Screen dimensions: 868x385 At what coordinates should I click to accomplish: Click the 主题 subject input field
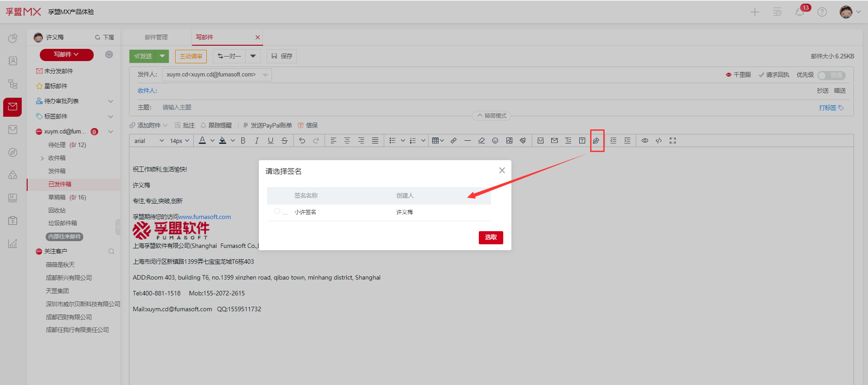(x=317, y=107)
